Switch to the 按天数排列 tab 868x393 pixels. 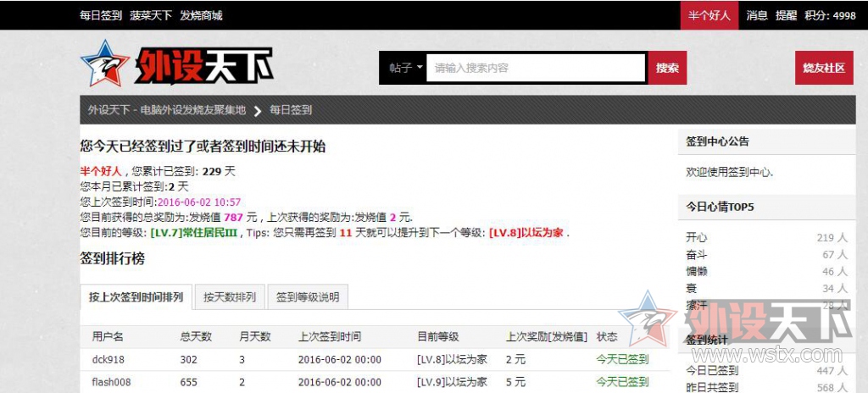point(230,297)
